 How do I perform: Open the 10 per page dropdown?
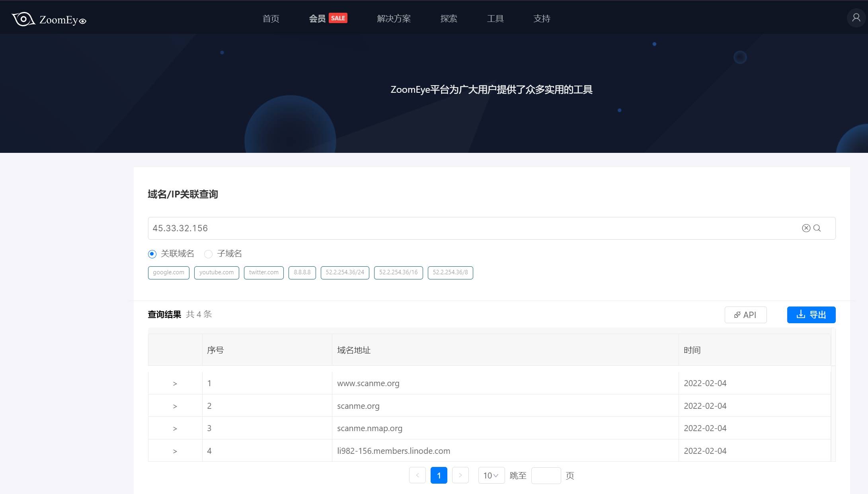[491, 475]
